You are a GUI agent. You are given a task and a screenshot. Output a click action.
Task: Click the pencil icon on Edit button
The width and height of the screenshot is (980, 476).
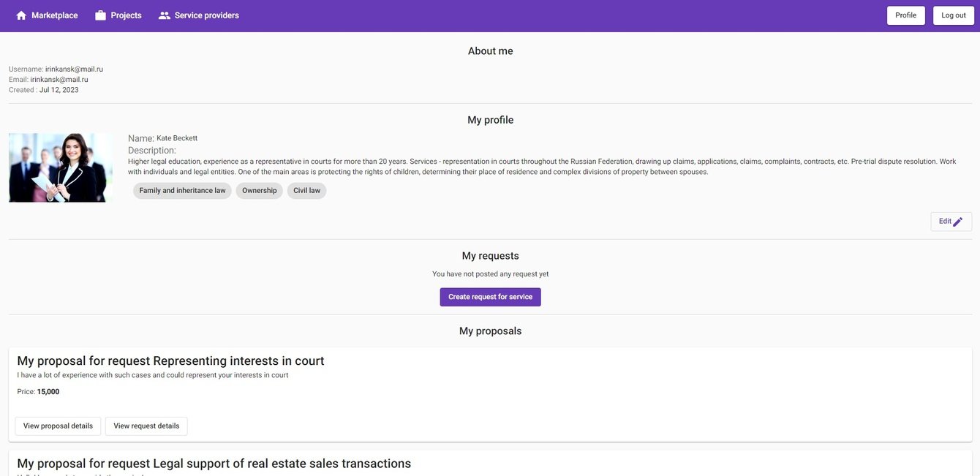click(x=958, y=222)
